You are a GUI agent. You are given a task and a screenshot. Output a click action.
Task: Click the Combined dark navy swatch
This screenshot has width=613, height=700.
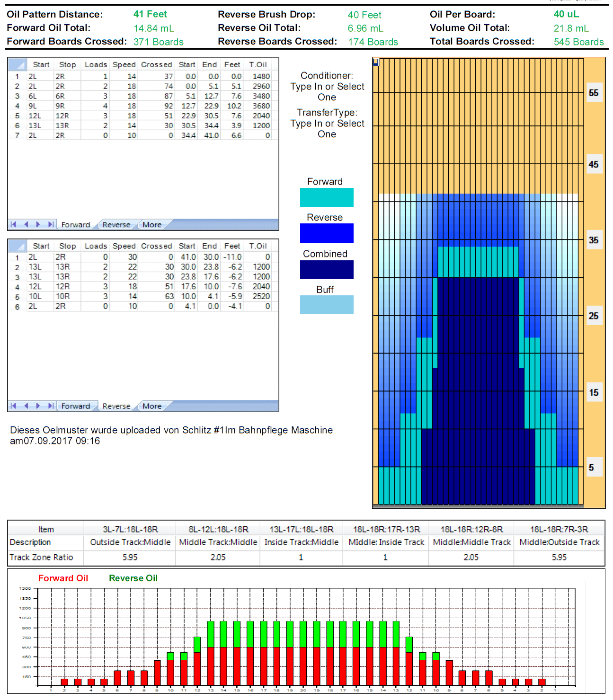pyautogui.click(x=327, y=270)
